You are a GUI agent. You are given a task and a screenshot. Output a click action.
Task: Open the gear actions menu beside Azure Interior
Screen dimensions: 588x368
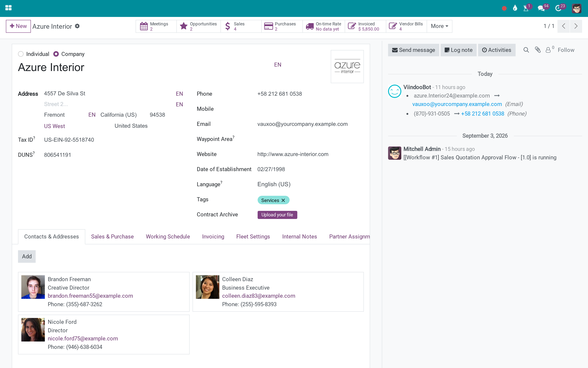[x=77, y=26]
